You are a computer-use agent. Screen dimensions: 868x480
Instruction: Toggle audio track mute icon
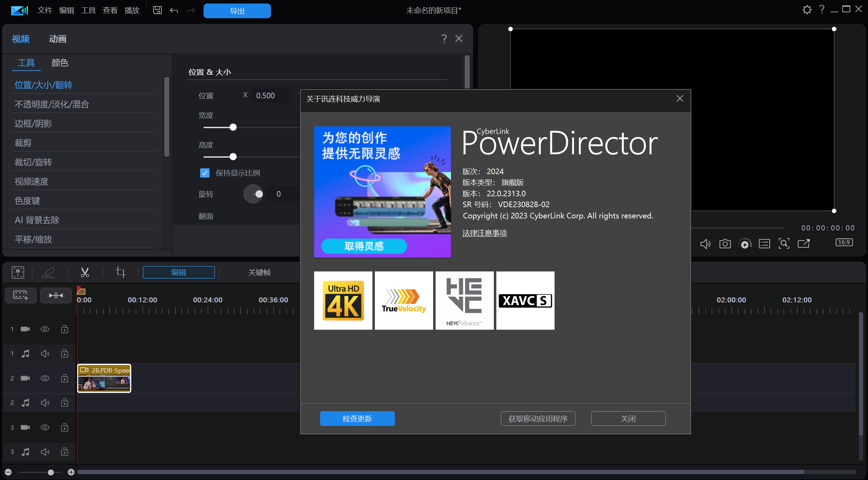44,354
